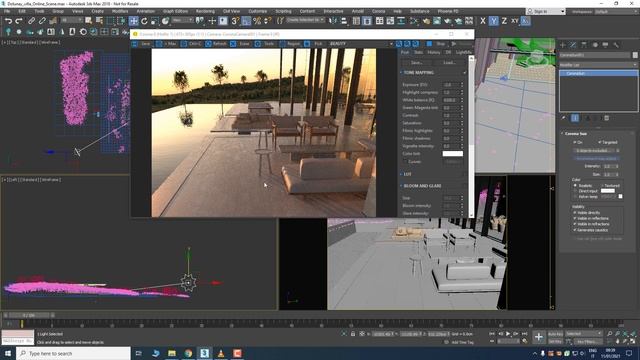Screen dimensions: 640x360
Task: Click Save... button in Post tab
Action: click(x=416, y=63)
